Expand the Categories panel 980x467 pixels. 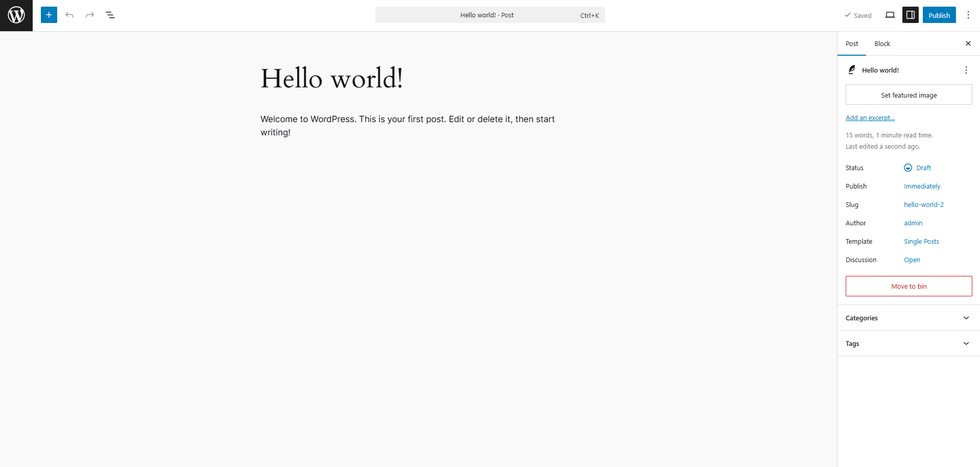pyautogui.click(x=909, y=318)
